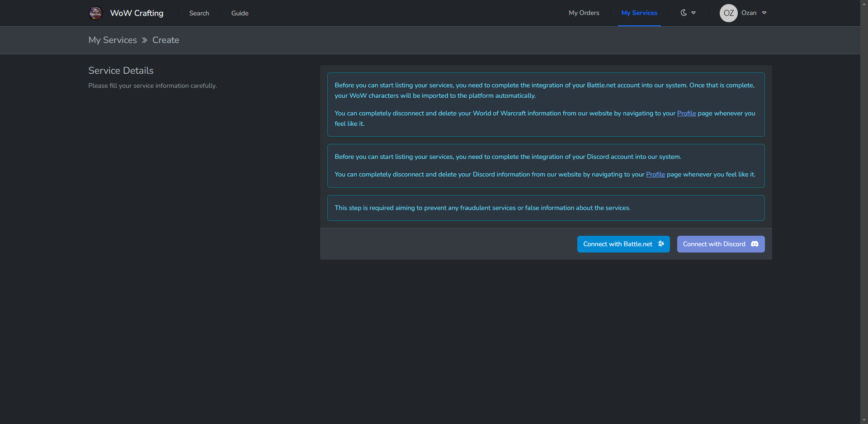Click the Discord logo icon
The height and width of the screenshot is (424, 868).
point(755,244)
